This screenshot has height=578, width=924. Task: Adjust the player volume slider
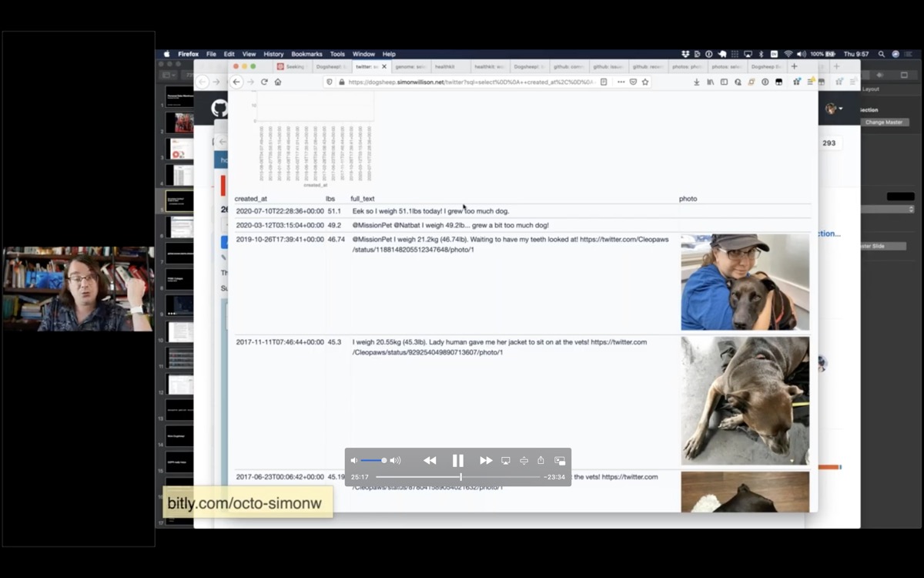click(373, 460)
